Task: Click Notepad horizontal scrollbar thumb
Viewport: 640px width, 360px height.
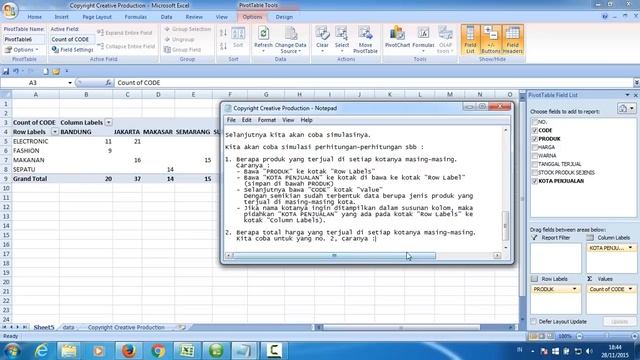Action: [x=334, y=256]
